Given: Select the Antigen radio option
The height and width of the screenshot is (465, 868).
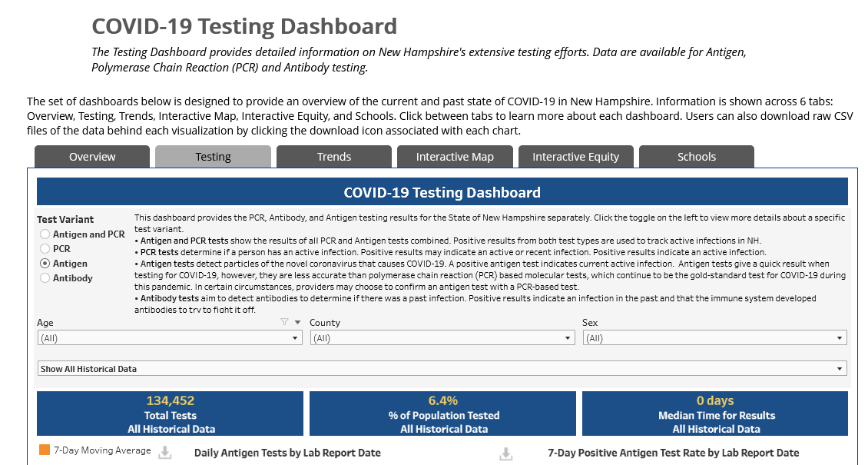Looking at the screenshot, I should pyautogui.click(x=45, y=264).
